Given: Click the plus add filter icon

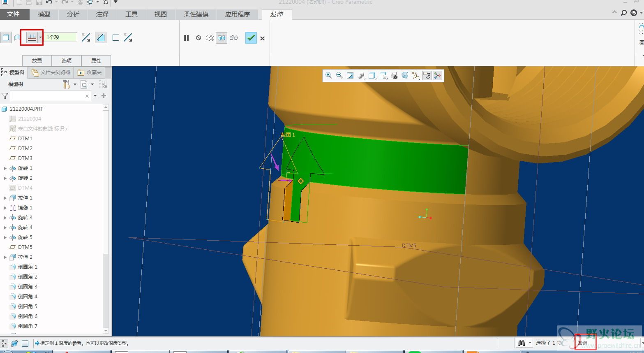Looking at the screenshot, I should pos(104,96).
